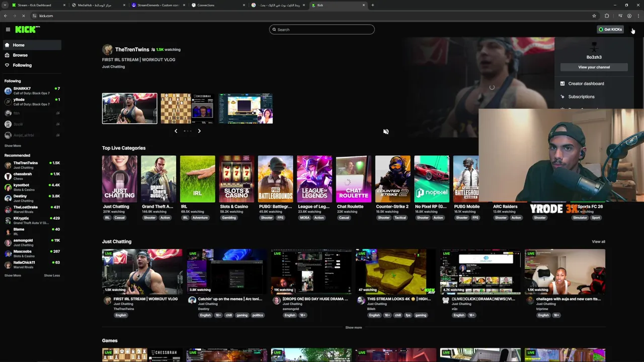Open the Chrome profile icon
644x362 pixels.
[629, 16]
